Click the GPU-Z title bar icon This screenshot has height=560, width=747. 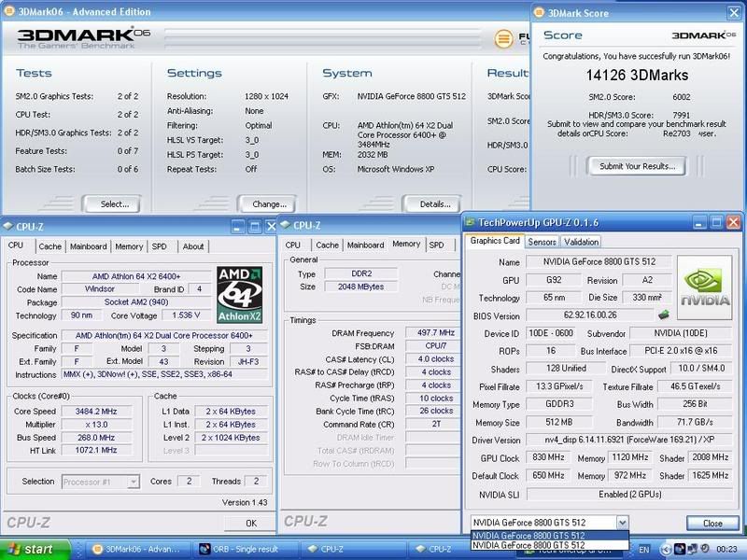pos(472,222)
